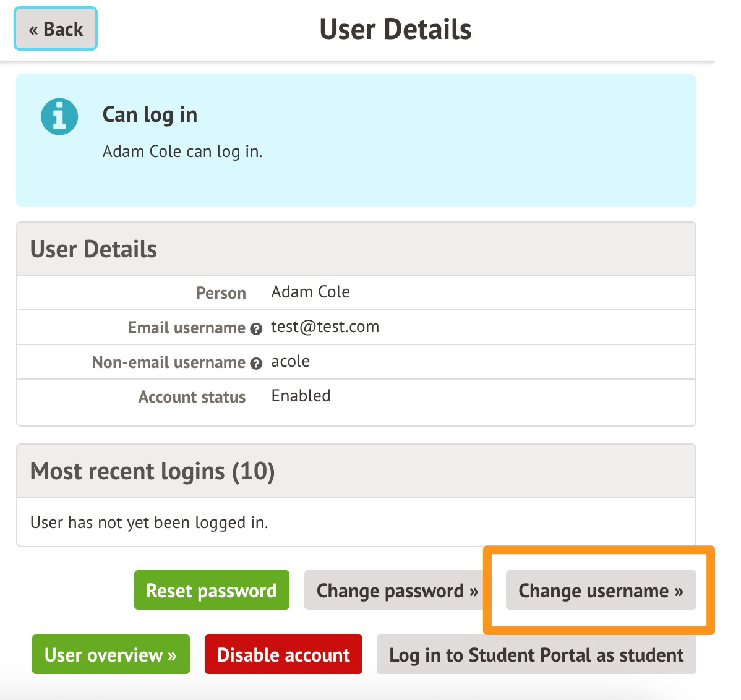This screenshot has height=700, width=741.
Task: Open the Change username page
Action: 601,590
